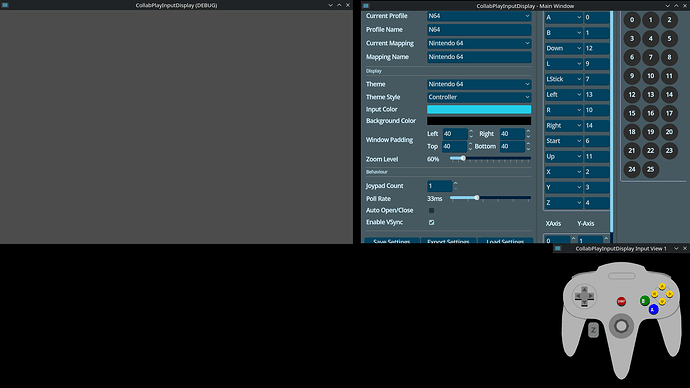690x388 pixels.
Task: Click joypad button indicator 2
Action: pyautogui.click(x=669, y=20)
